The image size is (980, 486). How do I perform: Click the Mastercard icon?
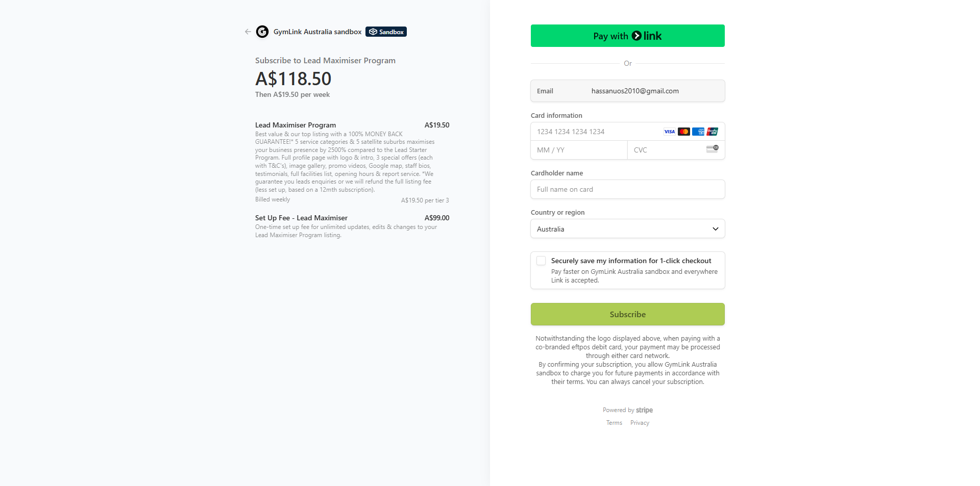[684, 132]
